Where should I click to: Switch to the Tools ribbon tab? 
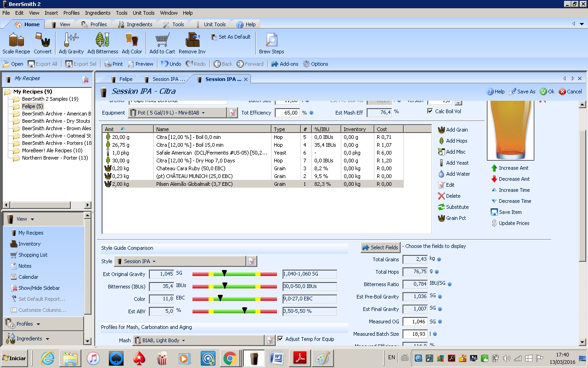click(174, 24)
